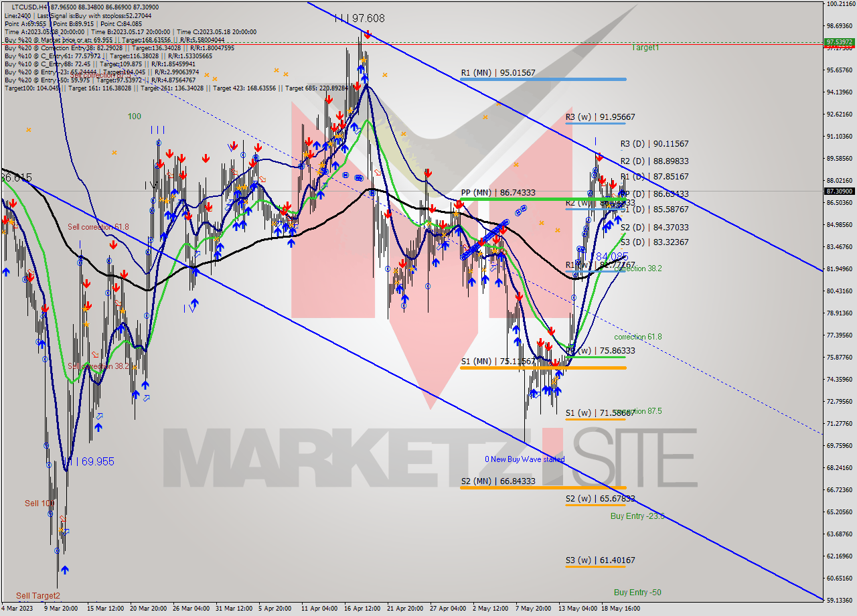Click the '27 Apr 04:00' time axis label
Viewport: 857px width, 616px height.
click(x=448, y=609)
